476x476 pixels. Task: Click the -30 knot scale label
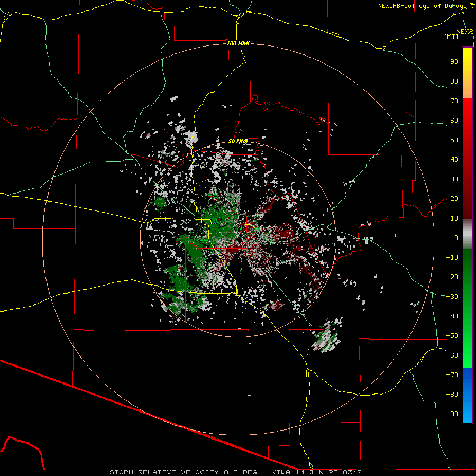(x=452, y=297)
